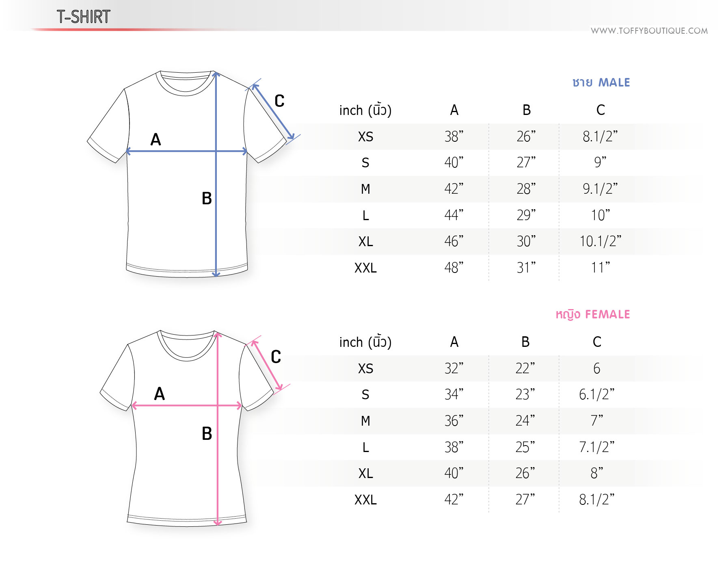Click female XS chest value 32"
The width and height of the screenshot is (728, 569).
pyautogui.click(x=454, y=368)
